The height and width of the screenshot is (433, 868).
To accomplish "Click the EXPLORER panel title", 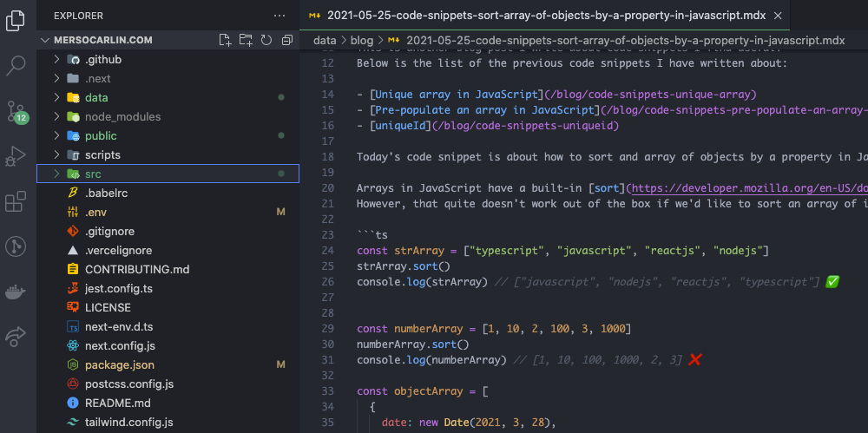I will tap(79, 16).
